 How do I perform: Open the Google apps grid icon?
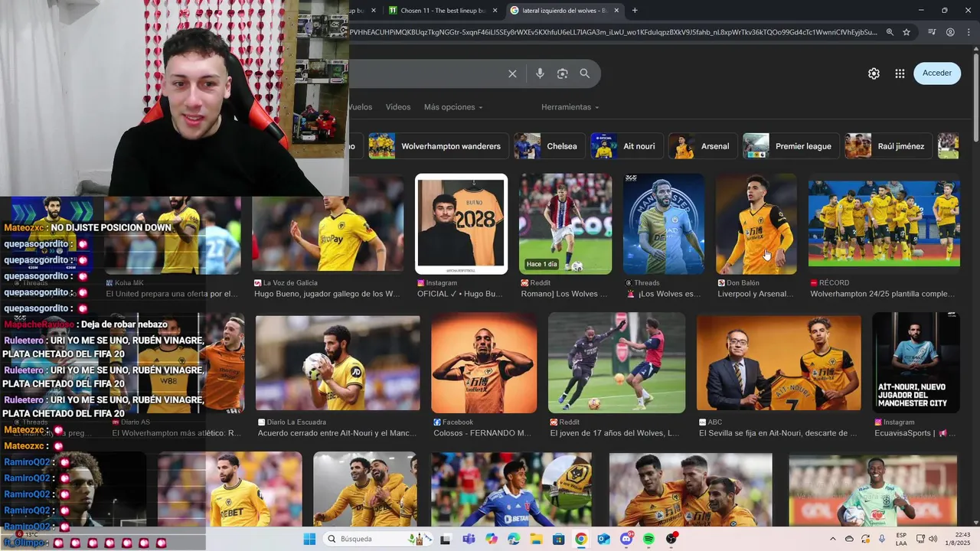(x=900, y=73)
